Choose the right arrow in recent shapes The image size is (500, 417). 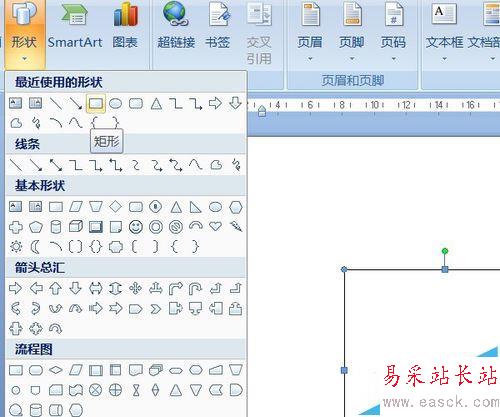pos(215,103)
